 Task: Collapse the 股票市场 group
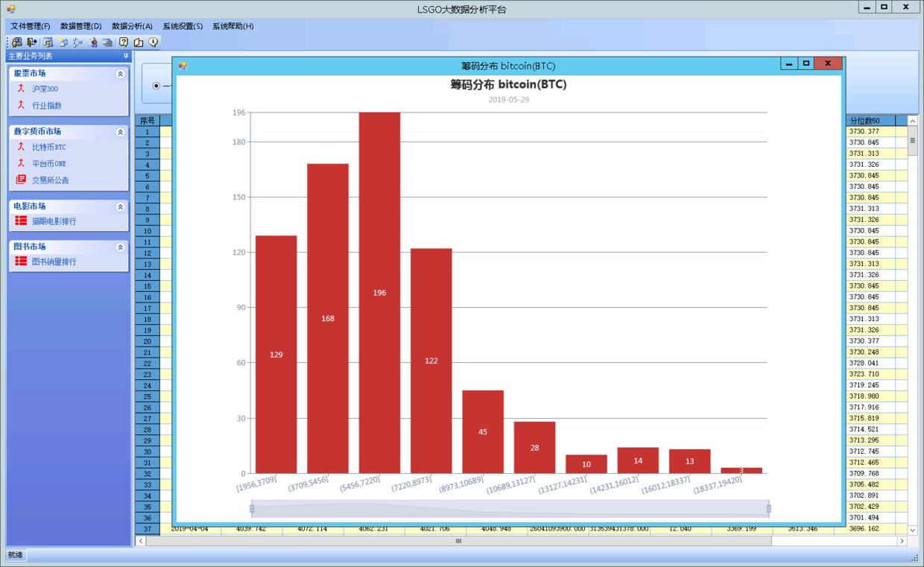click(121, 74)
